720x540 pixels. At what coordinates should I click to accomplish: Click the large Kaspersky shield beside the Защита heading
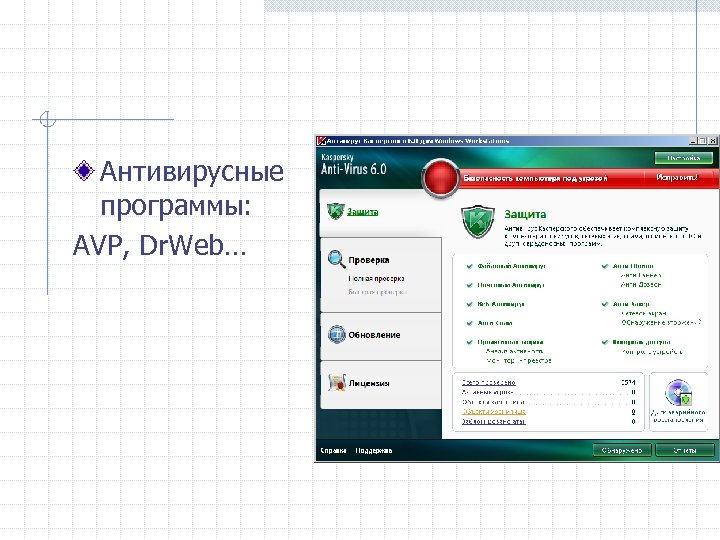coord(478,222)
